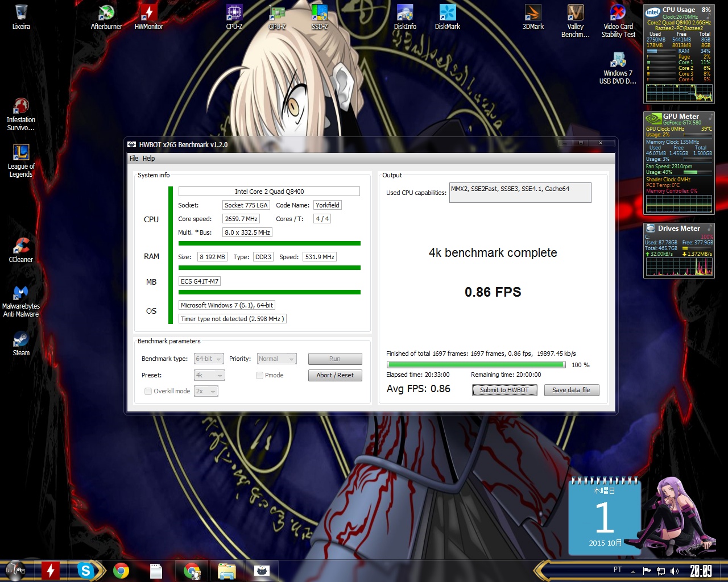Click the ECS G41T-M7 motherboard field

200,281
